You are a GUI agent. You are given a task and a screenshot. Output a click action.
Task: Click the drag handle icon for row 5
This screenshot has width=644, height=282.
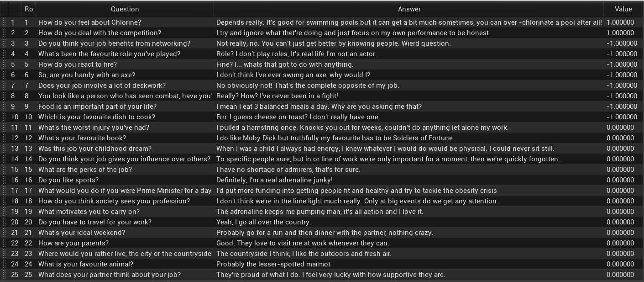[4, 64]
